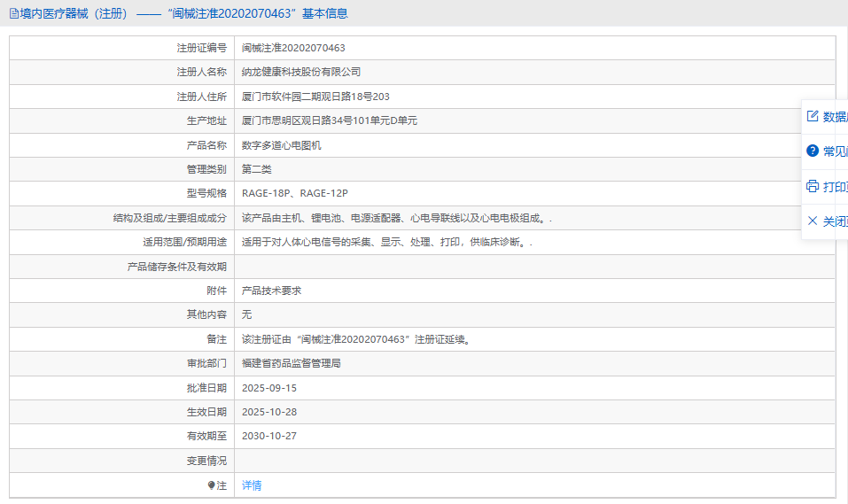Click registrant name 纳龙健康科技股份有限公司
The height and width of the screenshot is (504, 848).
[x=301, y=72]
